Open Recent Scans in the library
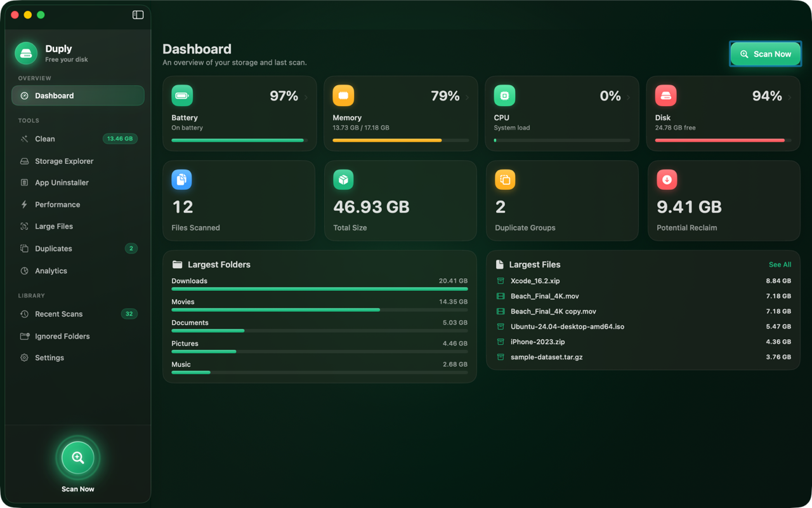This screenshot has width=812, height=508. pyautogui.click(x=78, y=314)
